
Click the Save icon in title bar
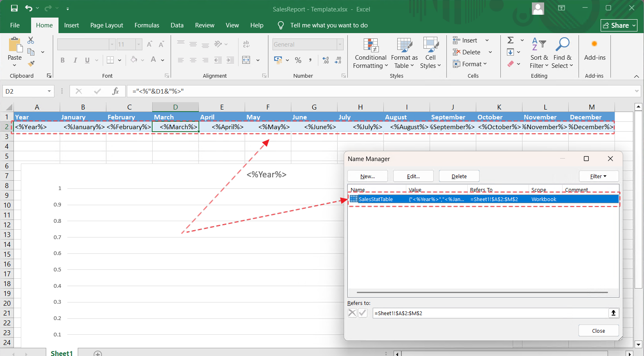coord(14,9)
